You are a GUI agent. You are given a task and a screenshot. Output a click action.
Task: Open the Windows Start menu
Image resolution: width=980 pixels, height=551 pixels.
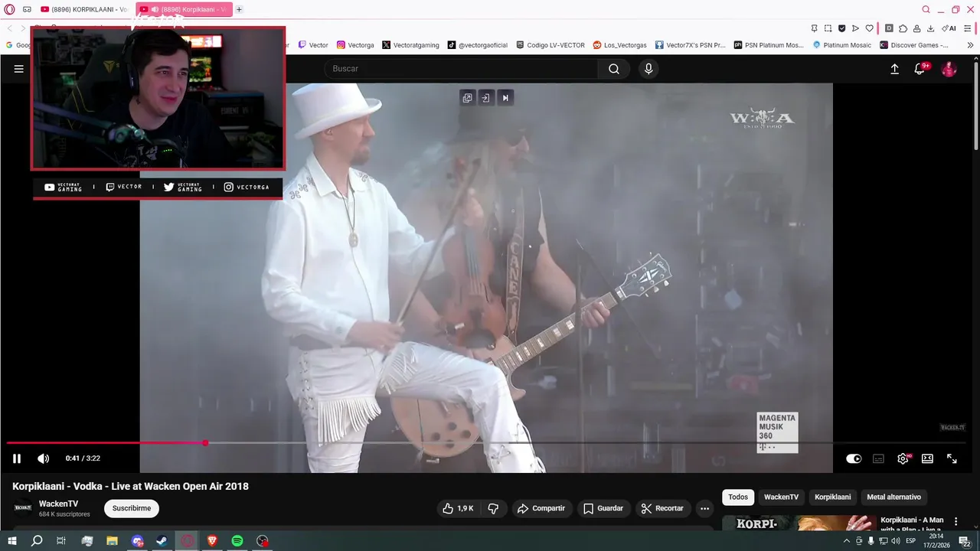(x=11, y=541)
